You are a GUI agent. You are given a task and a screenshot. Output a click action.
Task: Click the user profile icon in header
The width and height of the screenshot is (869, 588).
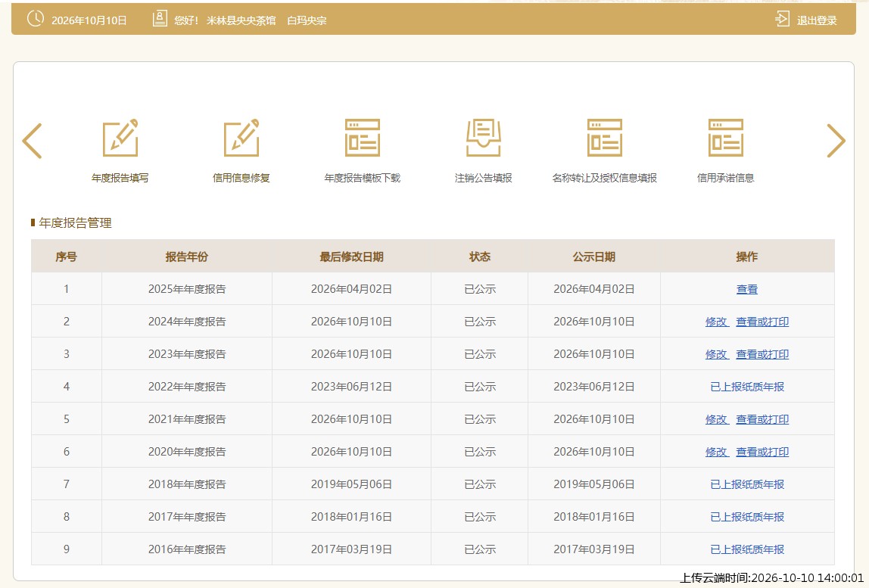tap(160, 19)
